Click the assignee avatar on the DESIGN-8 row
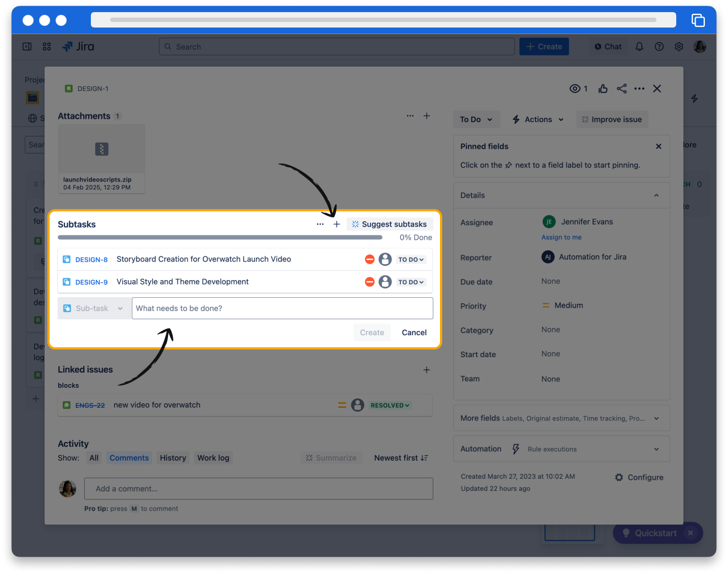Viewport: 728px width, 574px height. pos(385,259)
